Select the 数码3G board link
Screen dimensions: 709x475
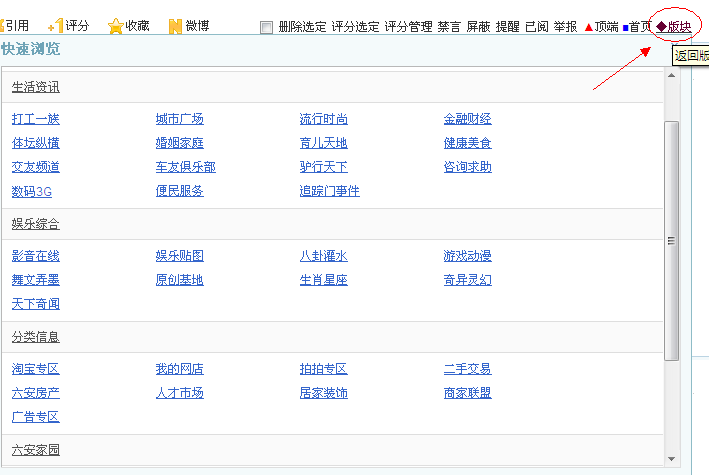[x=32, y=191]
